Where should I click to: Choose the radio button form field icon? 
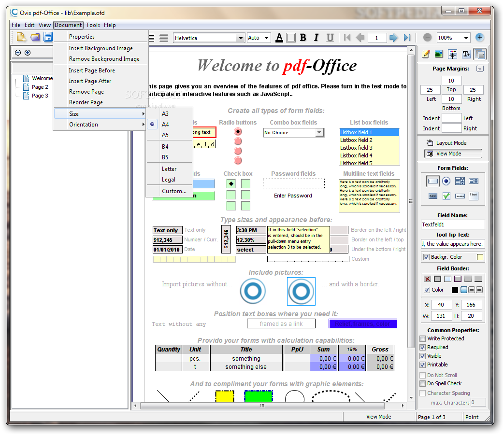[x=446, y=181]
